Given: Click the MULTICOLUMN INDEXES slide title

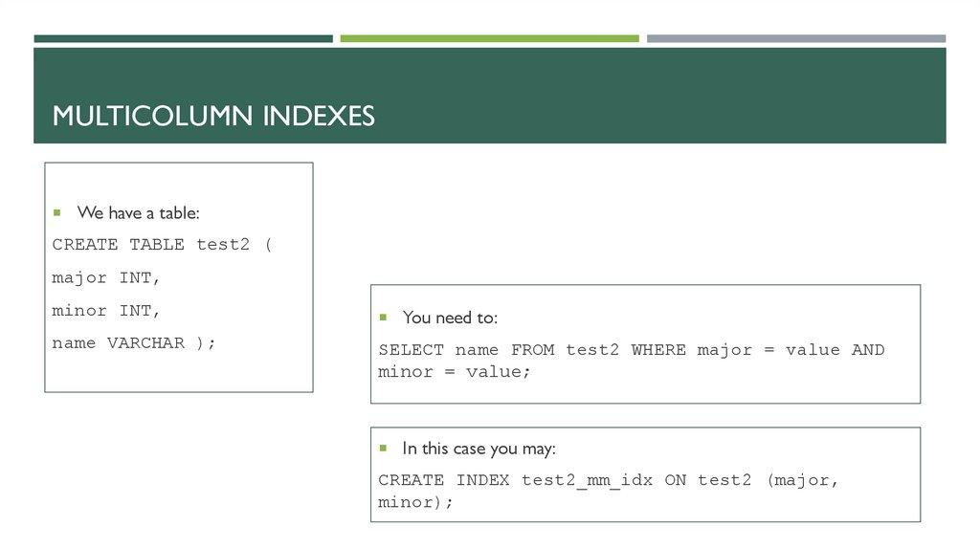Looking at the screenshot, I should 213,117.
